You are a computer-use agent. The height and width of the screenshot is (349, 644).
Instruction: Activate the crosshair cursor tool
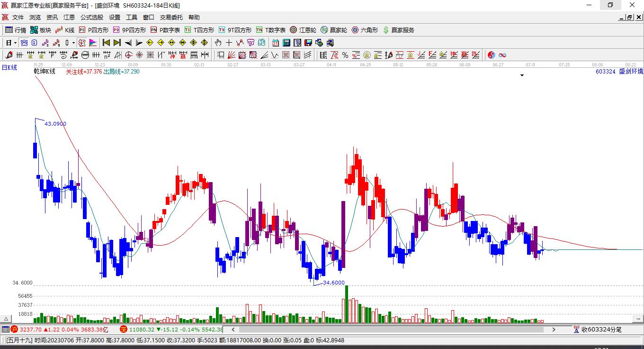coord(229,43)
